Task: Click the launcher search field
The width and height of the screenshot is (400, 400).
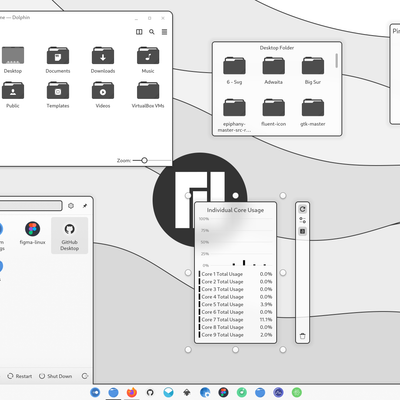Action: point(31,206)
